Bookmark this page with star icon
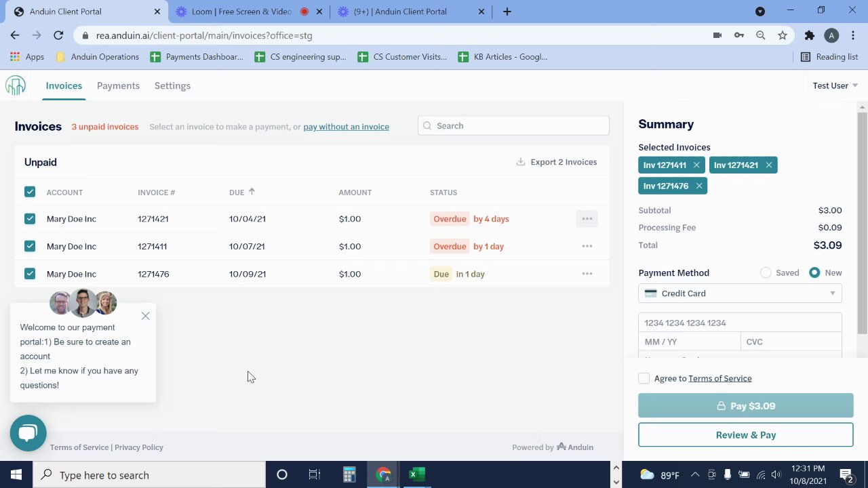Image resolution: width=868 pixels, height=488 pixels. 783,35
